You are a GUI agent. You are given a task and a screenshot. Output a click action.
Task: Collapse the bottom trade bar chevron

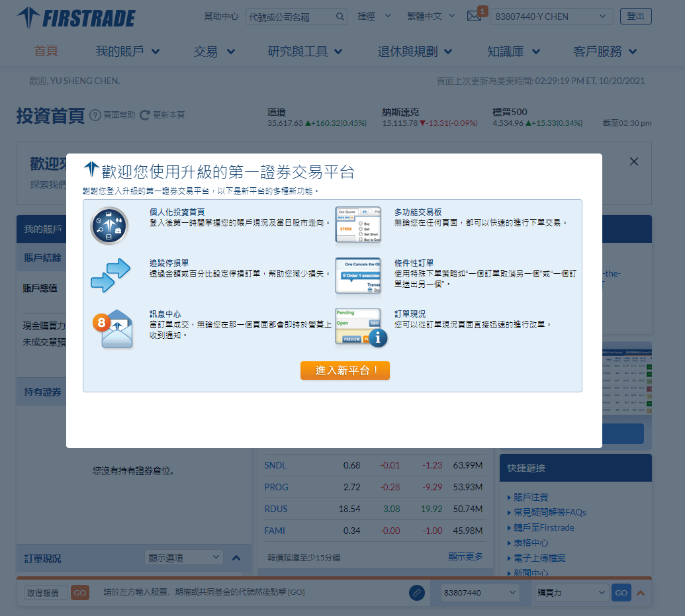641,593
